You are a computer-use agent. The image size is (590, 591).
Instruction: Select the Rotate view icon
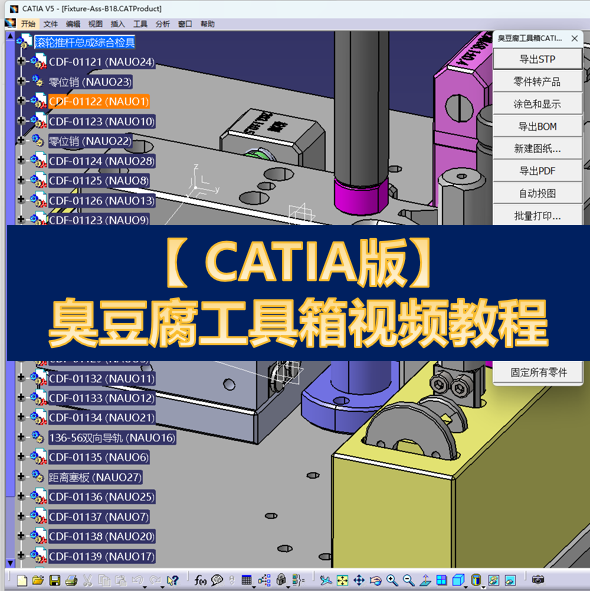[376, 580]
